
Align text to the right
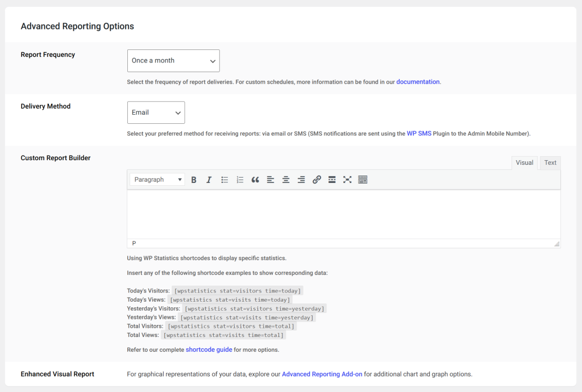pyautogui.click(x=301, y=180)
